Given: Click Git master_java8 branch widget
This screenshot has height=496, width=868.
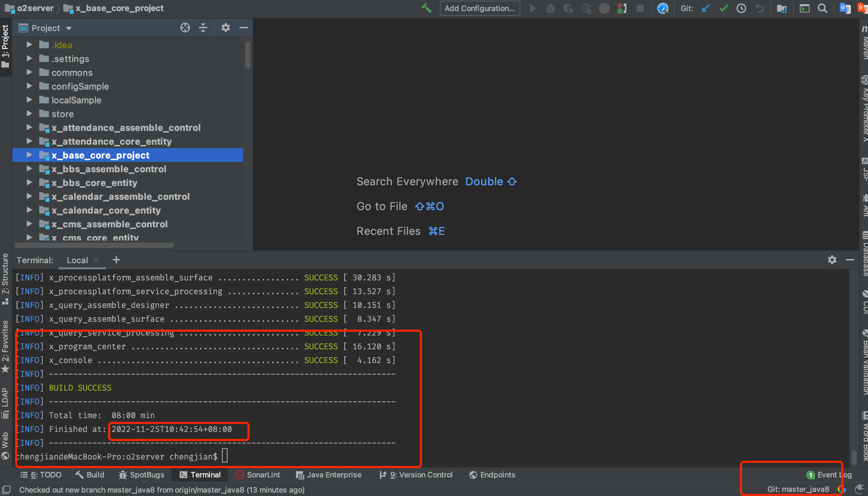Looking at the screenshot, I should tap(798, 489).
